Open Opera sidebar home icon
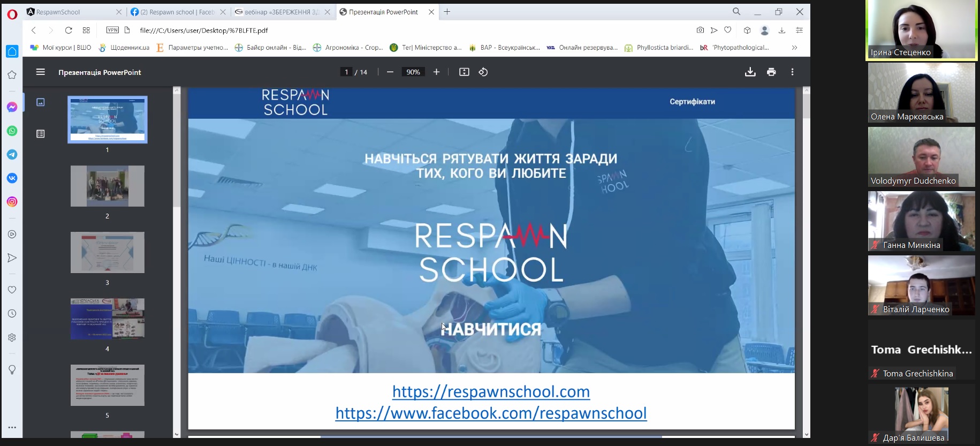The height and width of the screenshot is (446, 980). [12, 51]
